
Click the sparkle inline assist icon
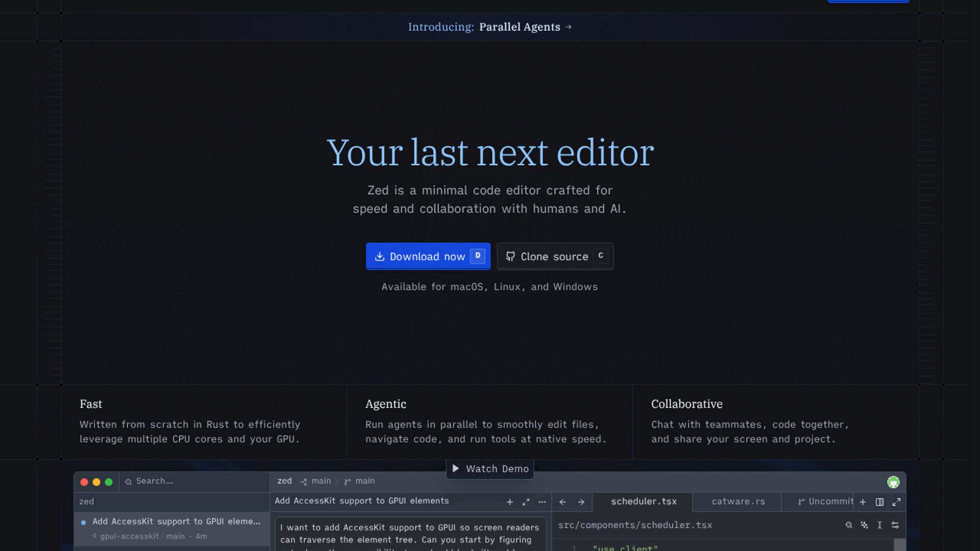click(864, 525)
